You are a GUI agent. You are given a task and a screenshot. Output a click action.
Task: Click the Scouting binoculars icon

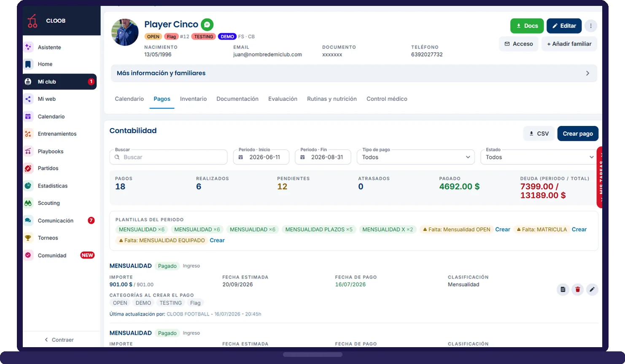pyautogui.click(x=28, y=203)
